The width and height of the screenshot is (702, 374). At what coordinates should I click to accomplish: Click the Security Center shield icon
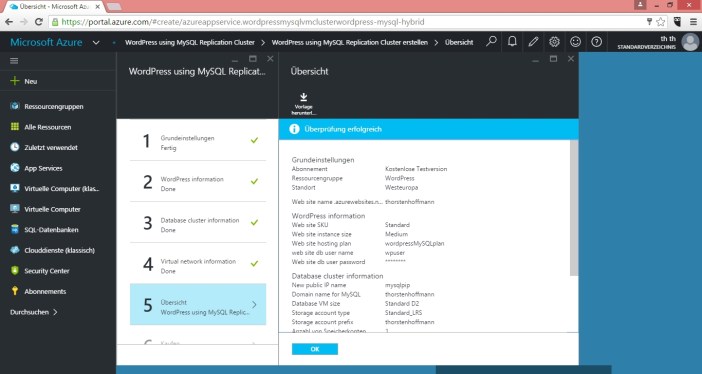tap(15, 271)
